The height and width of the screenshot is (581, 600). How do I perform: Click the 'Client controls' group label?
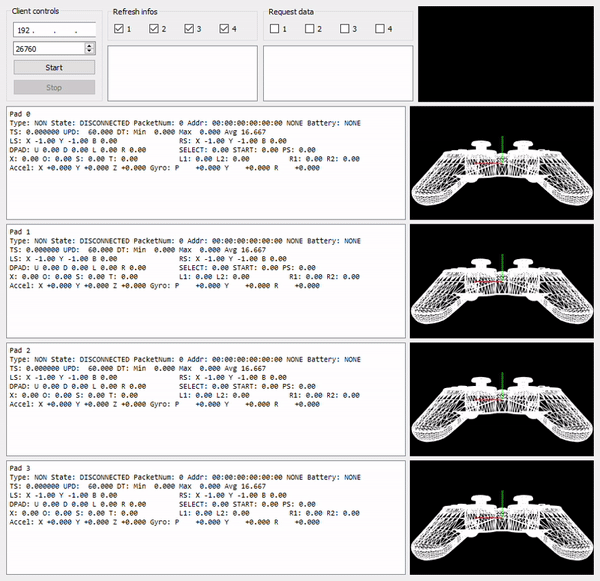coord(35,11)
